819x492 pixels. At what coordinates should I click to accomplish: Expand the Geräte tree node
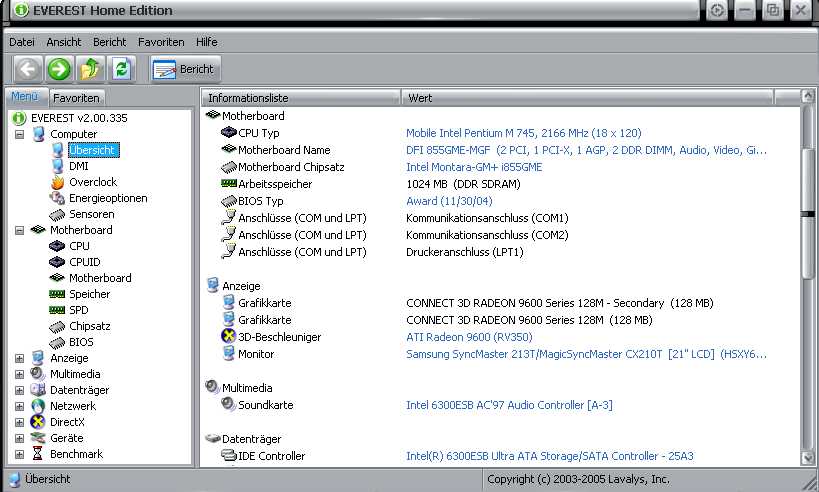[x=19, y=438]
